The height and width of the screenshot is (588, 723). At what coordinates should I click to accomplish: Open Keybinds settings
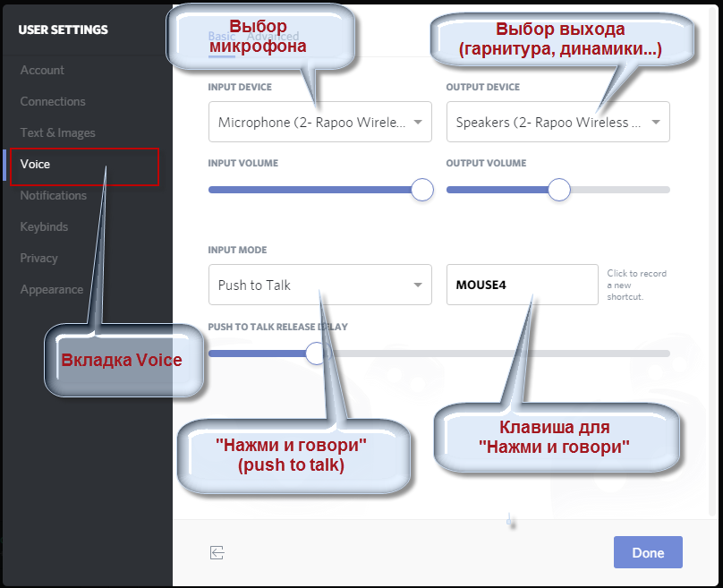tap(44, 227)
